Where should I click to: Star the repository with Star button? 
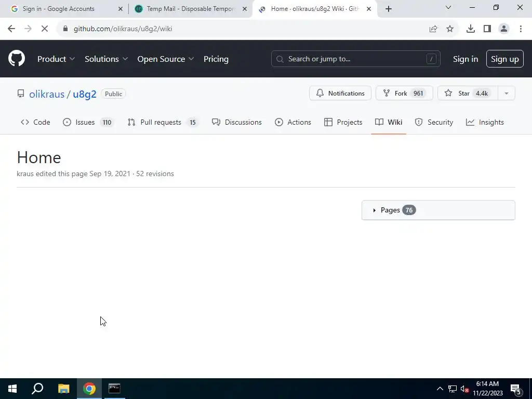468,93
